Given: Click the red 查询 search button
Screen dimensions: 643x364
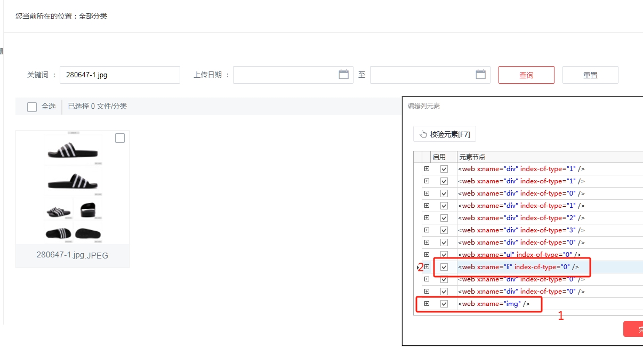Looking at the screenshot, I should pyautogui.click(x=526, y=75).
